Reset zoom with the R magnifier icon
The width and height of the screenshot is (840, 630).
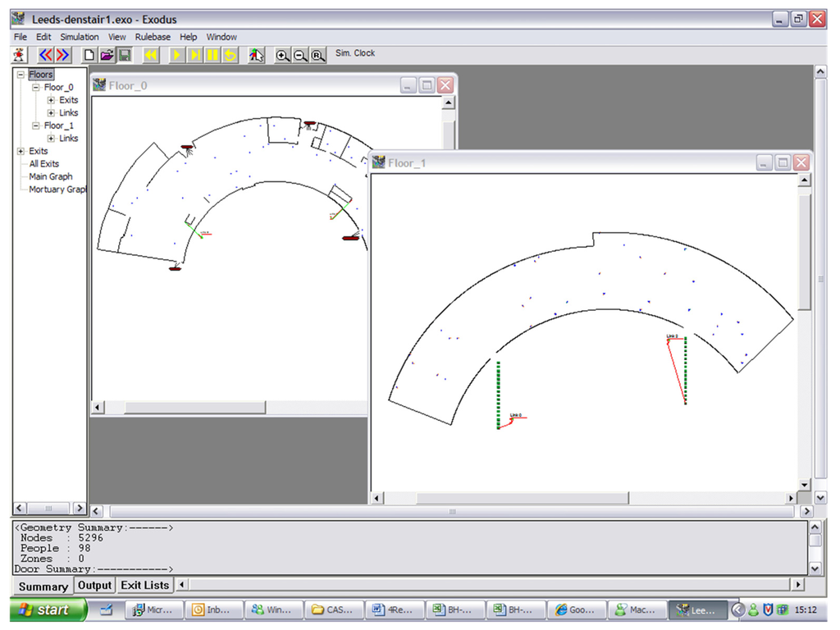[317, 55]
